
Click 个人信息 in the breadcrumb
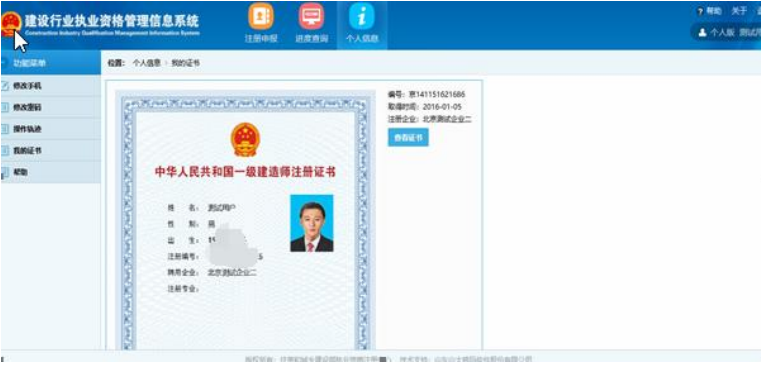point(147,63)
